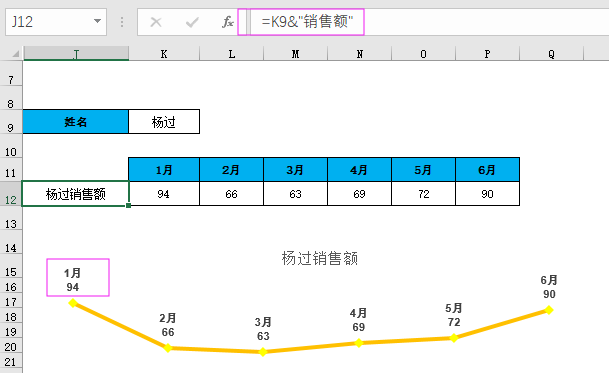Viewport: 609px width, 373px height.
Task: Select column O header
Action: click(x=423, y=54)
